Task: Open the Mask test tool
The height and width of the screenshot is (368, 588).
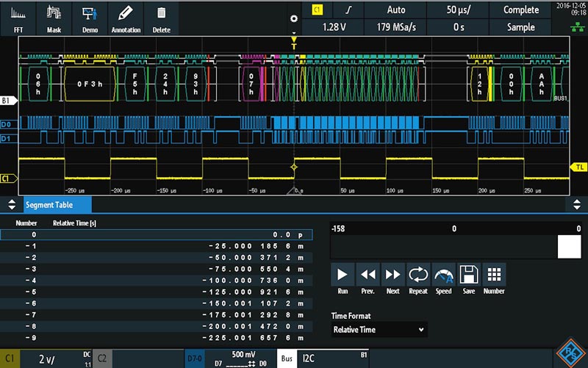Action: [x=54, y=19]
